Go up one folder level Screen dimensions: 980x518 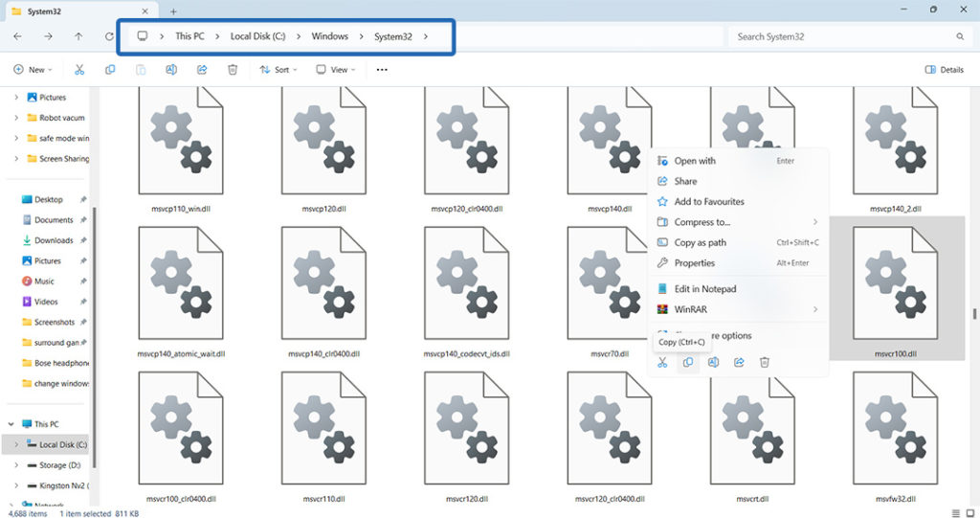tap(78, 36)
